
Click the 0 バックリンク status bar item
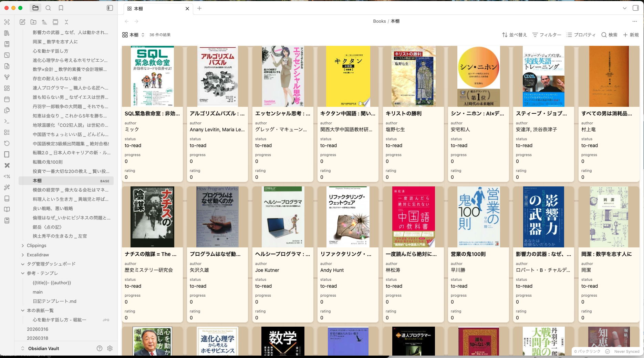[587, 351]
